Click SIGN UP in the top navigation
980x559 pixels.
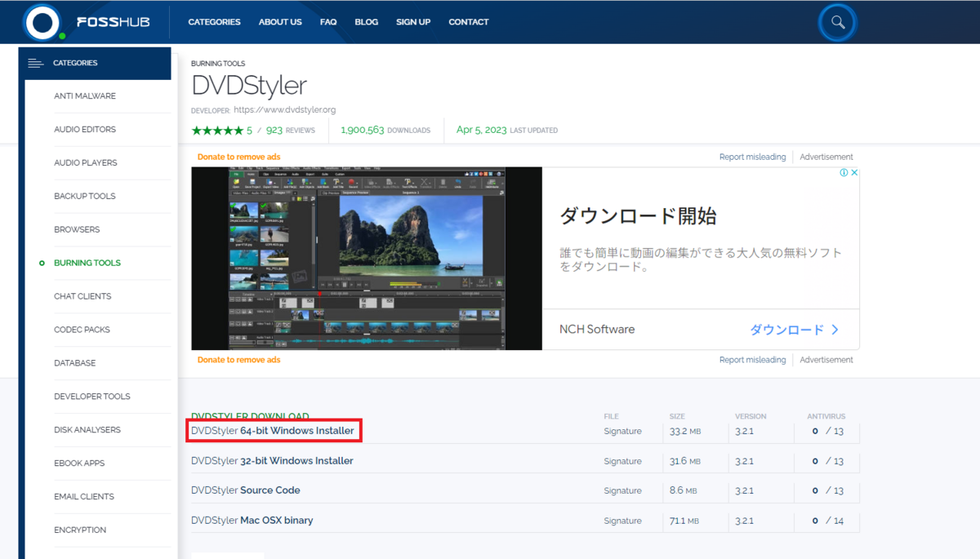[x=413, y=22]
